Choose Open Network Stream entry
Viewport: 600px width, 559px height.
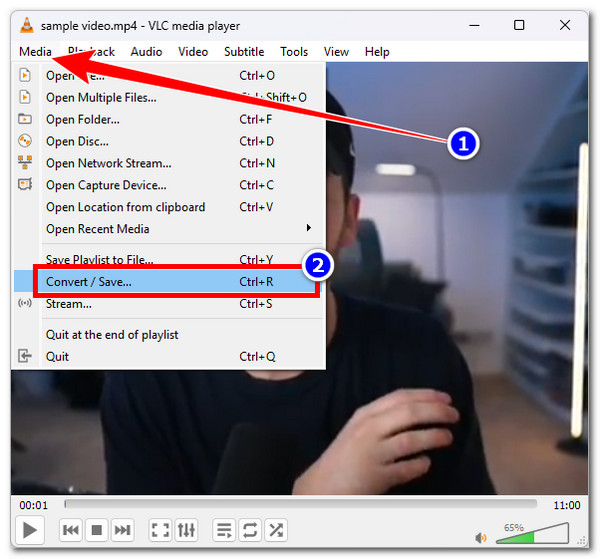[169, 163]
